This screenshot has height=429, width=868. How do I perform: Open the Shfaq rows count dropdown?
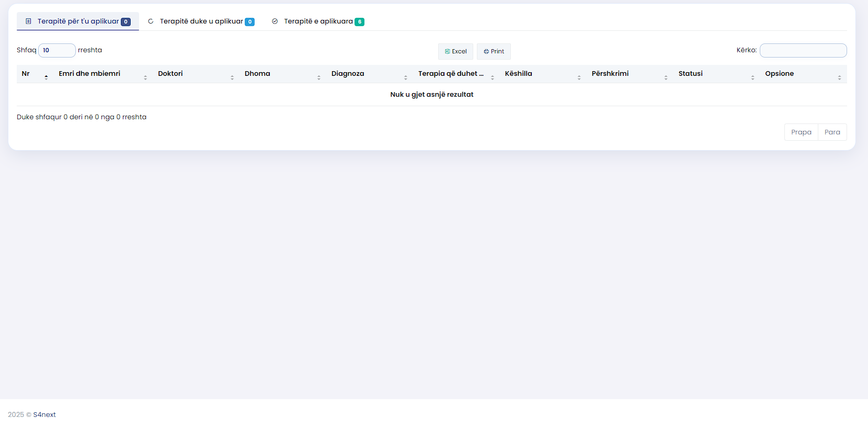pos(56,51)
